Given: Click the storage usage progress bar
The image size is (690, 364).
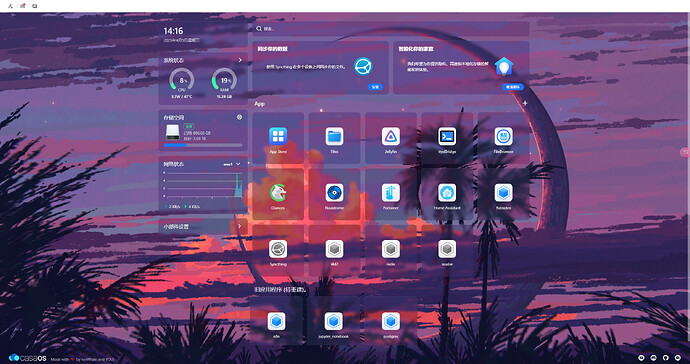Looking at the screenshot, I should click(x=203, y=145).
